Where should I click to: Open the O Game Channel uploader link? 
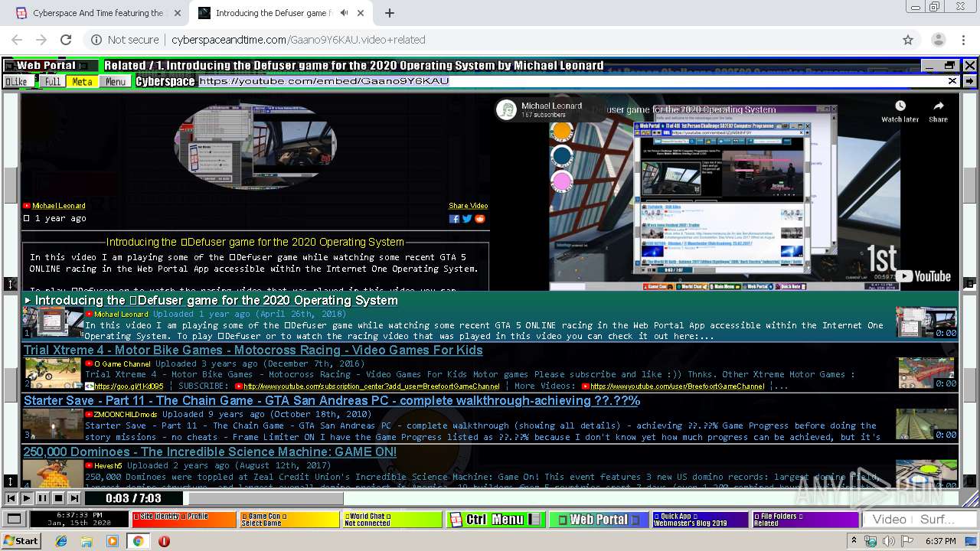coord(122,364)
